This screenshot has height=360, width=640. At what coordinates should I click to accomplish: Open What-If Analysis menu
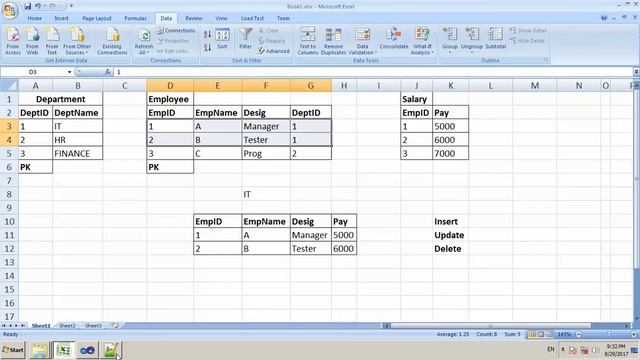(x=422, y=41)
